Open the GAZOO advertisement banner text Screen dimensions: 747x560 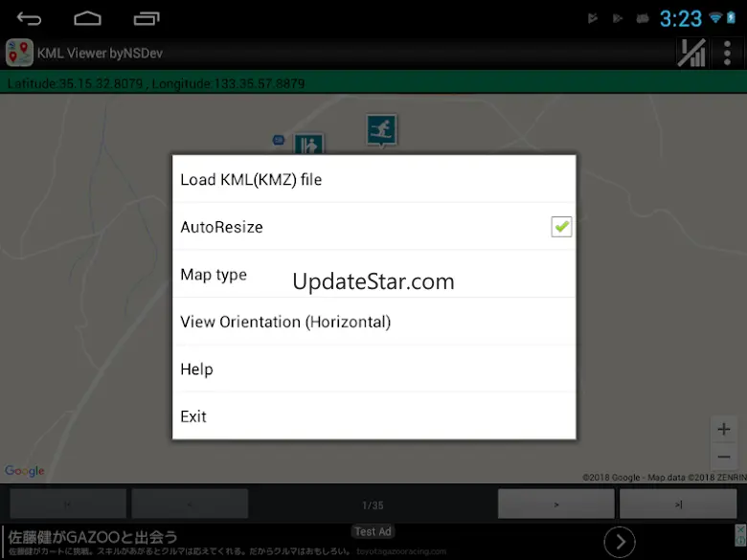[x=93, y=537]
